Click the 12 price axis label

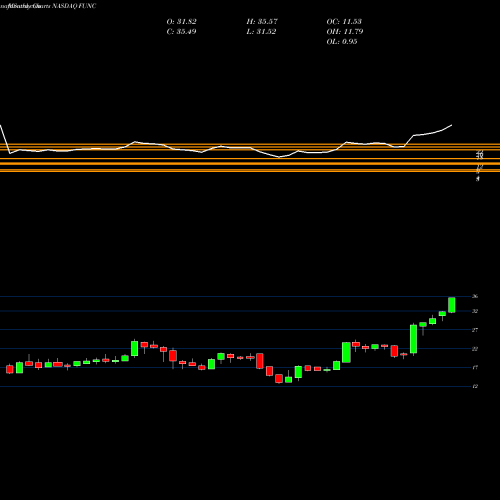475,386
